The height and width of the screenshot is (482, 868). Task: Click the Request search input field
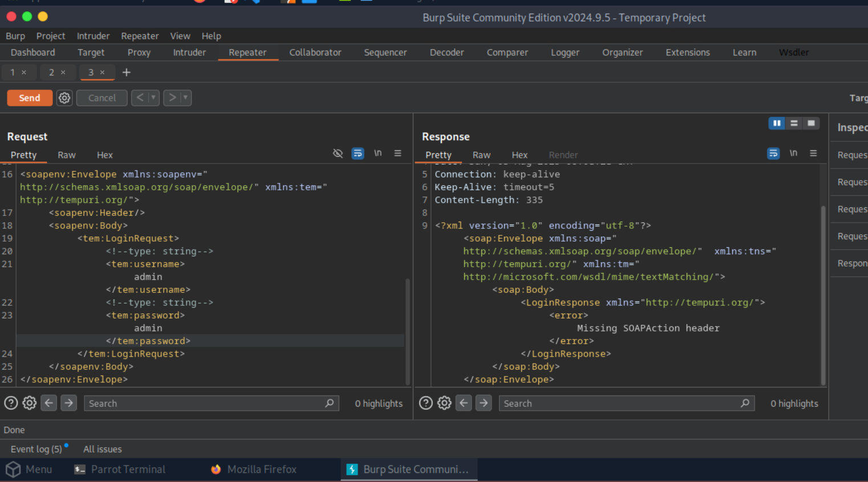coord(205,403)
